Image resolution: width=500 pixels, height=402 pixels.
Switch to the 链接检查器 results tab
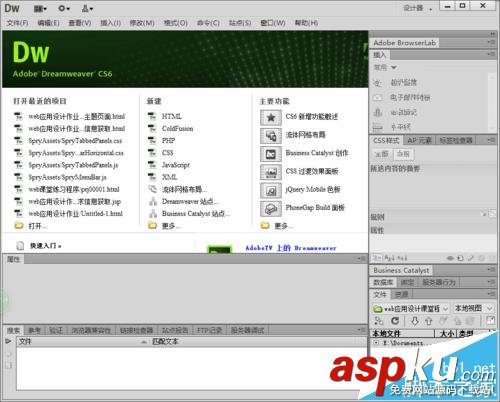coord(136,330)
